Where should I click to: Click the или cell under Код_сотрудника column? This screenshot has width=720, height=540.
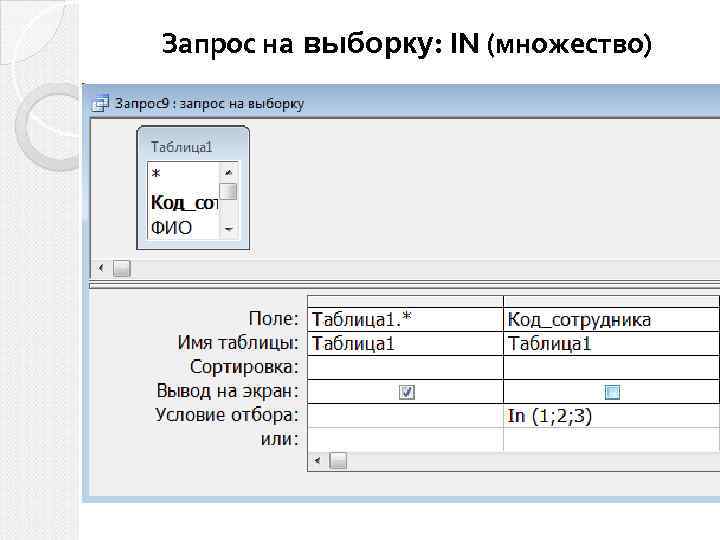tap(611, 439)
